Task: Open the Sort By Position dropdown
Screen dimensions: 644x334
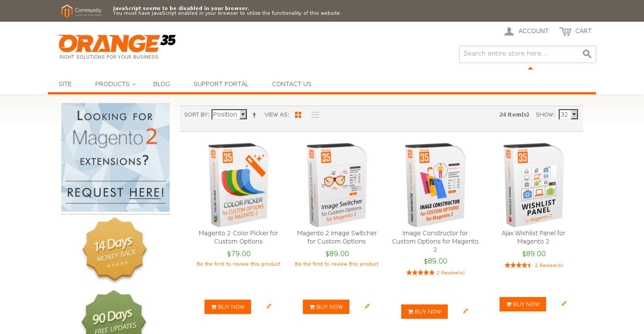Action: point(229,114)
